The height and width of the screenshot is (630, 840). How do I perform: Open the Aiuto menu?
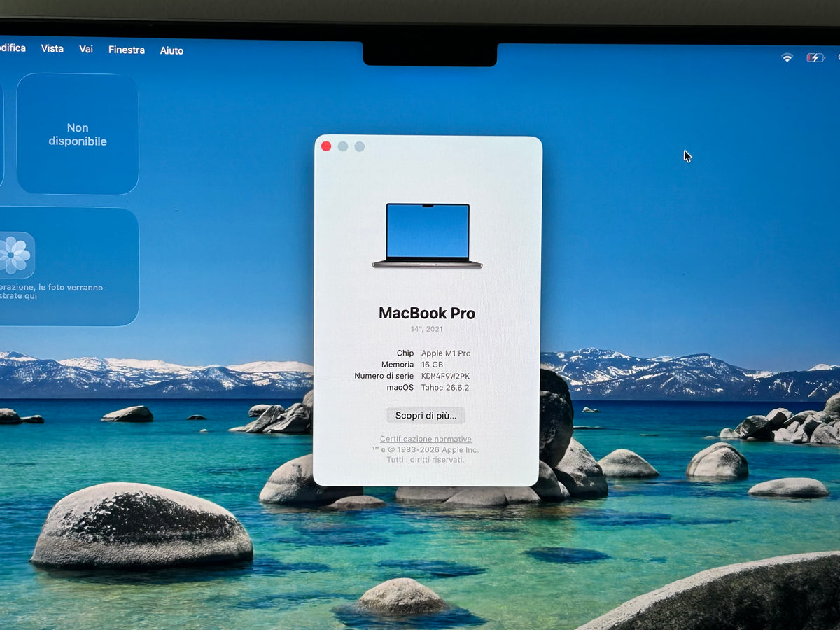pyautogui.click(x=171, y=50)
